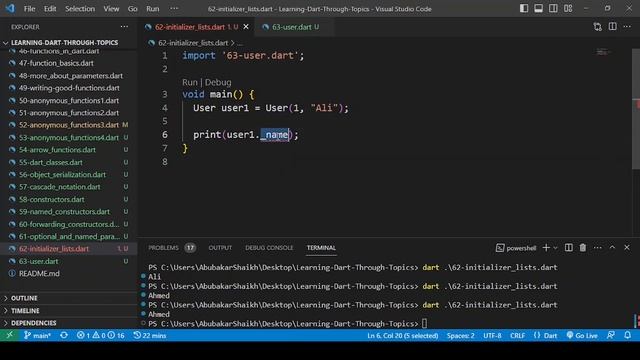Maximize panel size chevron

(612, 248)
